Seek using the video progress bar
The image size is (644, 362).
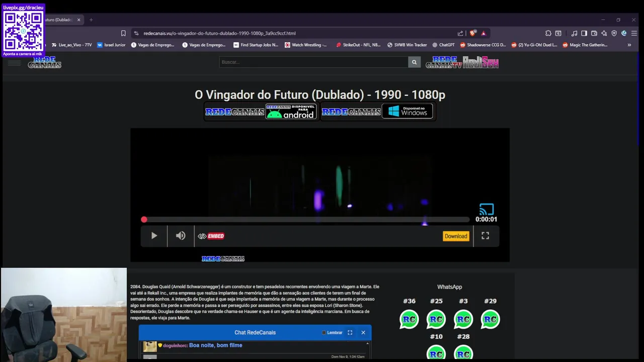click(x=307, y=220)
